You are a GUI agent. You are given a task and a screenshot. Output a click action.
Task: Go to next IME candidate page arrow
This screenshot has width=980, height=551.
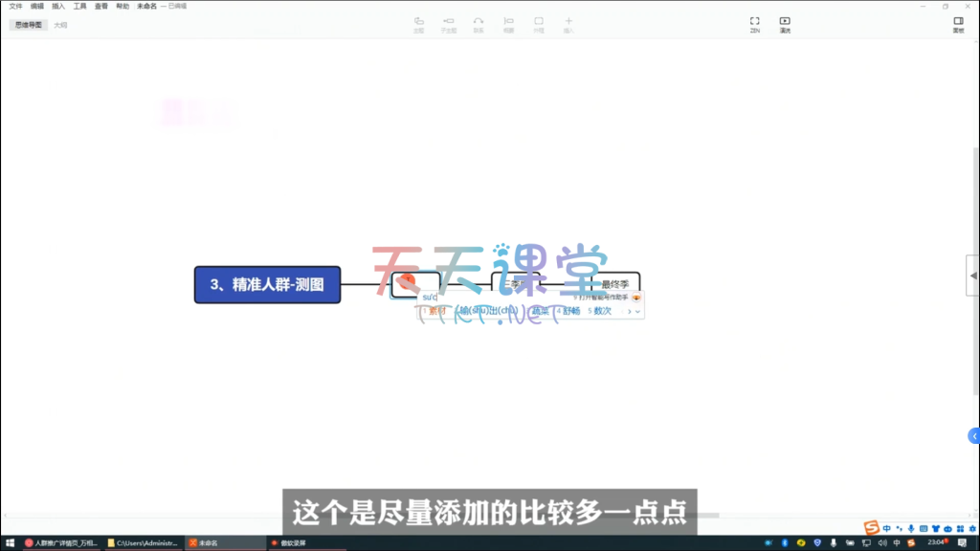pyautogui.click(x=629, y=311)
